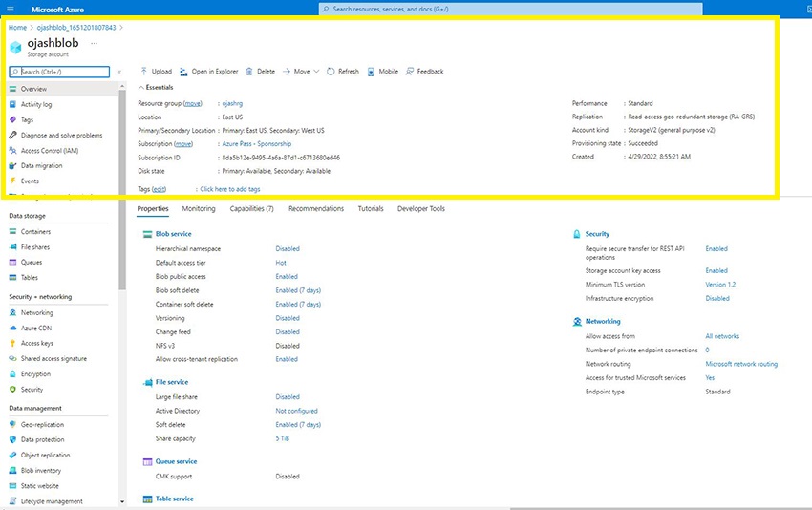Open the Developer Tools tab
Viewport: 812px width, 510px height.
coord(421,208)
